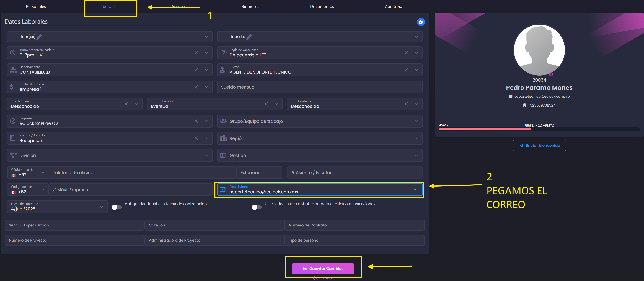Clear the Tipo Trabajador Eventual value
Viewport: 644px width, 281px height.
coord(266,104)
